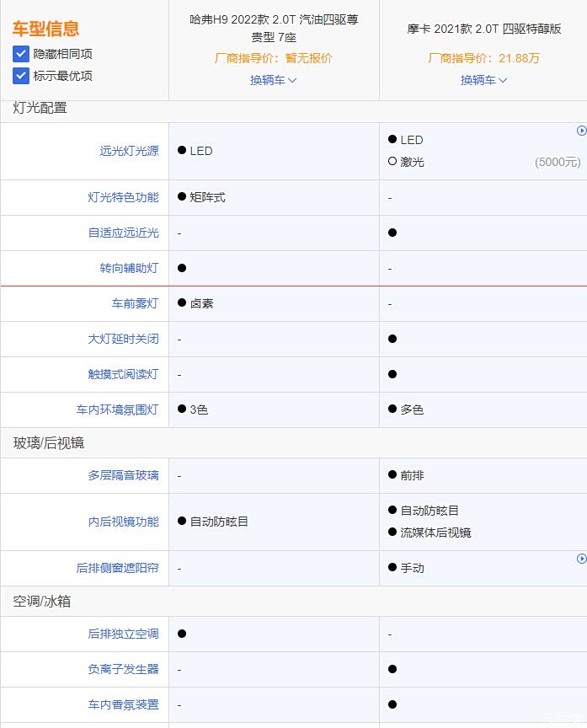Open the 转向辅助灯 parameter link
Viewport: 587px width, 728px height.
129,268
